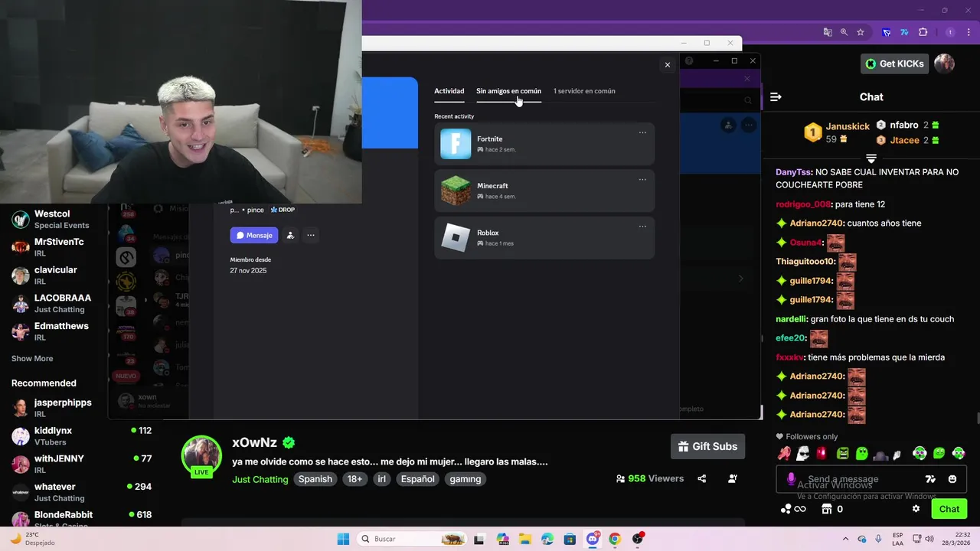Open the user avatar menu in Kick header
This screenshot has height=551, width=980.
(x=944, y=64)
